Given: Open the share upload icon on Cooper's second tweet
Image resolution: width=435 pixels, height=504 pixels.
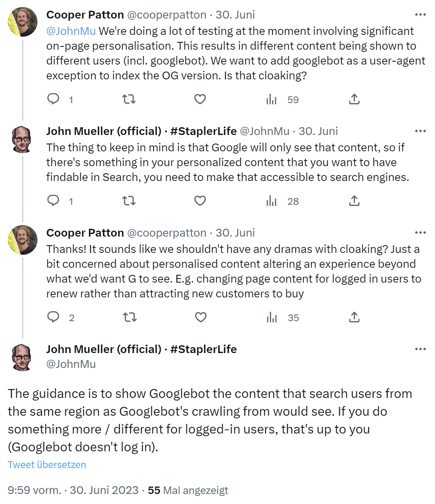Looking at the screenshot, I should (355, 317).
